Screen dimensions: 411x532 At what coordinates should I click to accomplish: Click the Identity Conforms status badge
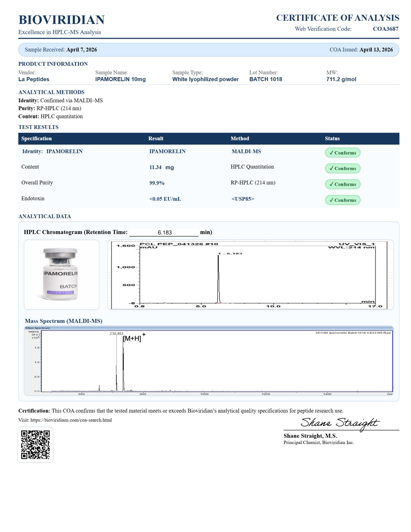pos(342,153)
